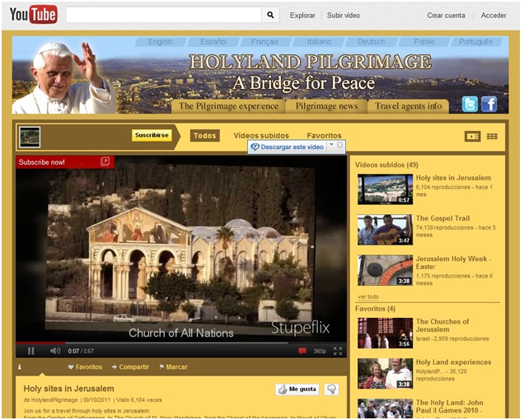Open Jerusalem Holy Week Easter thumbnail
Viewport: 524px width, 420px height.
[385, 270]
